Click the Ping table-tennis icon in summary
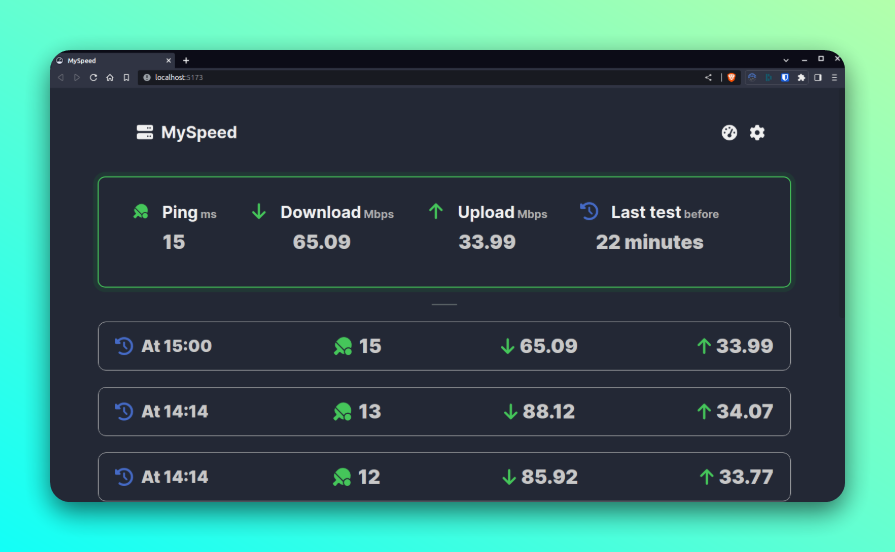The image size is (895, 552). tap(141, 211)
